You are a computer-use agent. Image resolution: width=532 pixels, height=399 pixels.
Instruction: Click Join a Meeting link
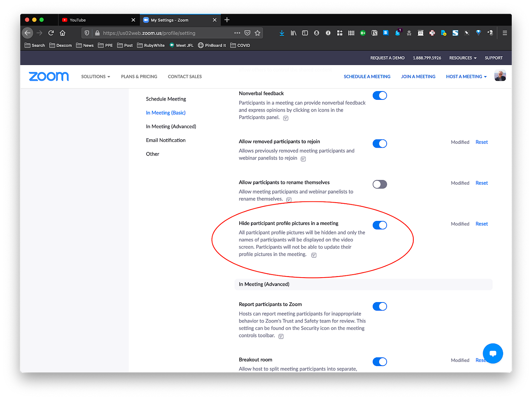(418, 76)
